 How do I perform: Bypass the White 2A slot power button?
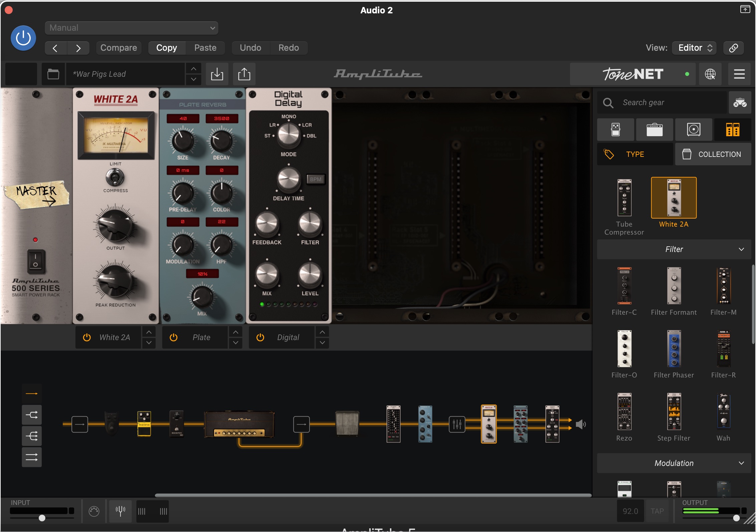click(87, 337)
